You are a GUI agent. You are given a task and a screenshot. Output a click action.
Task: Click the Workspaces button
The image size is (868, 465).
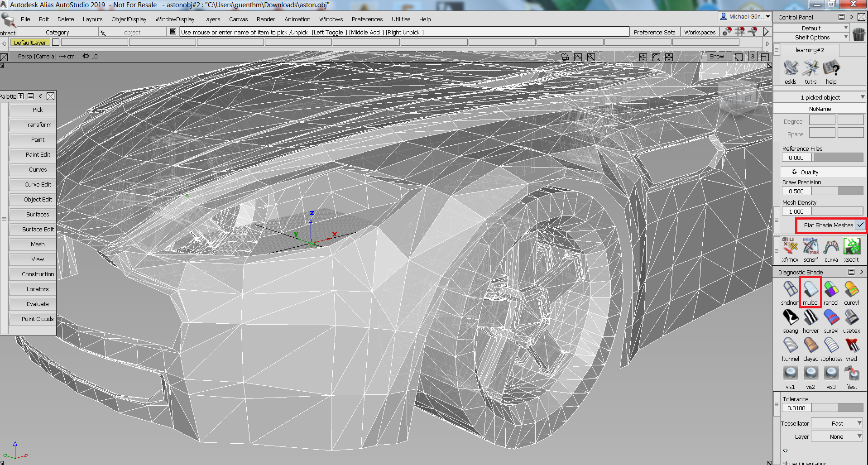pyautogui.click(x=700, y=32)
